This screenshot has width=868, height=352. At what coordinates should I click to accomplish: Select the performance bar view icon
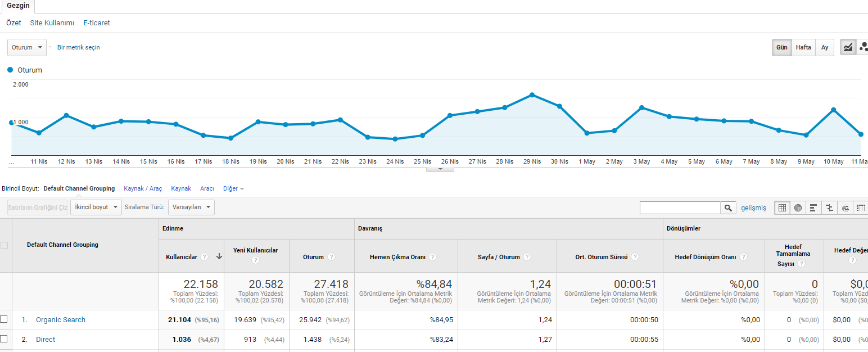(x=813, y=208)
